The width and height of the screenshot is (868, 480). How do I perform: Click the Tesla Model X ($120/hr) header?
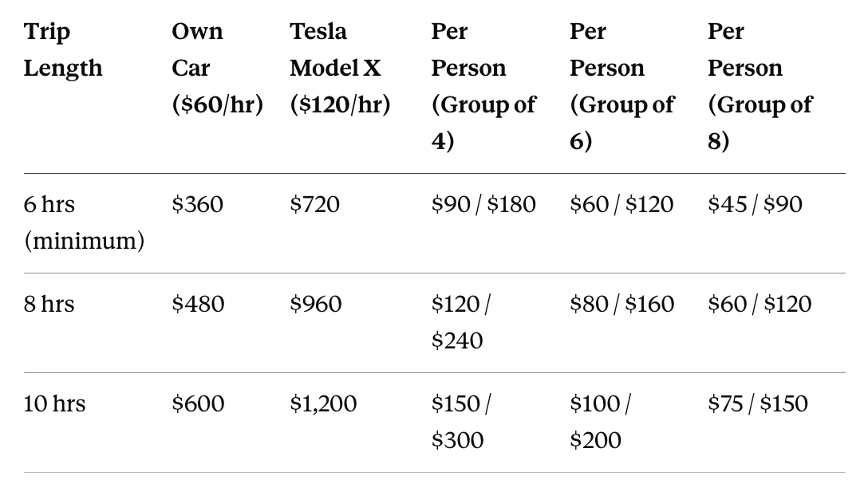341,68
